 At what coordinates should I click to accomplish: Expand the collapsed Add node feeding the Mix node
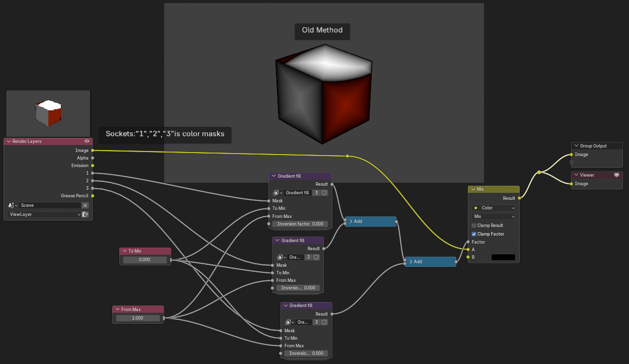pyautogui.click(x=410, y=262)
